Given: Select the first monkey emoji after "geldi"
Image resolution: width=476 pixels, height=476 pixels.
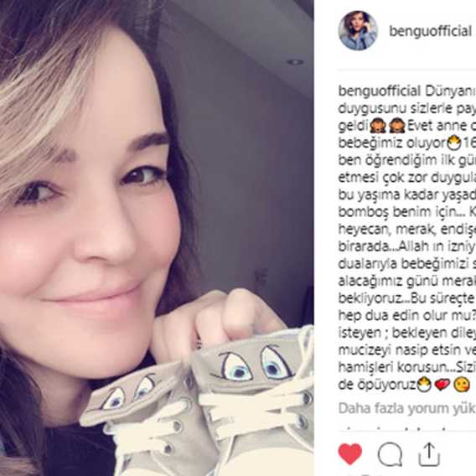Looking at the screenshot, I should 378,126.
